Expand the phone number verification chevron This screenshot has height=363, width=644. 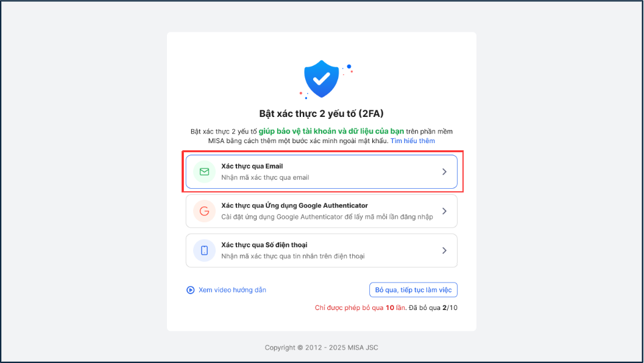[444, 250]
